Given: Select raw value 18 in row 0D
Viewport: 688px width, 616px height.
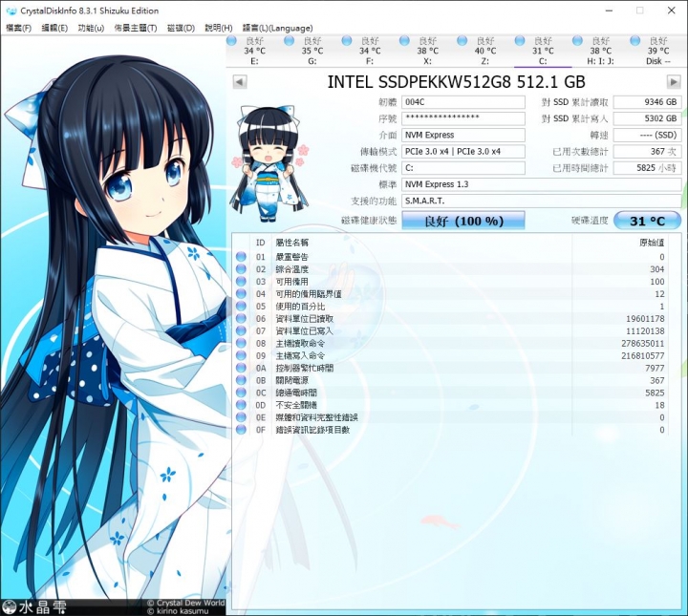Looking at the screenshot, I should click(660, 405).
